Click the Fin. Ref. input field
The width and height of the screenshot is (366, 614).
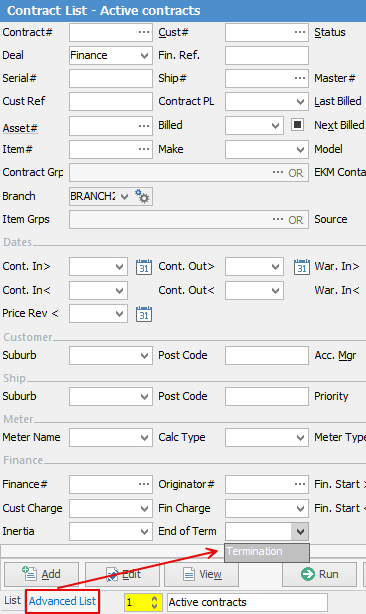click(267, 55)
